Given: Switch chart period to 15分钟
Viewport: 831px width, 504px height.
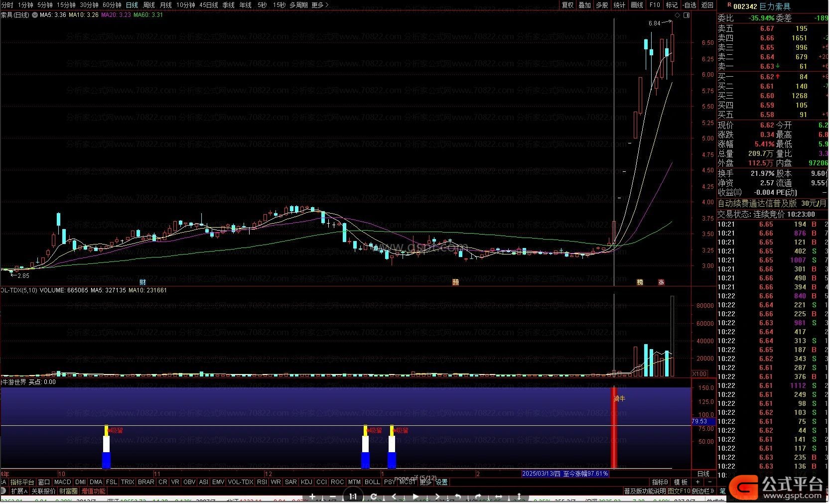Looking at the screenshot, I should [x=66, y=5].
